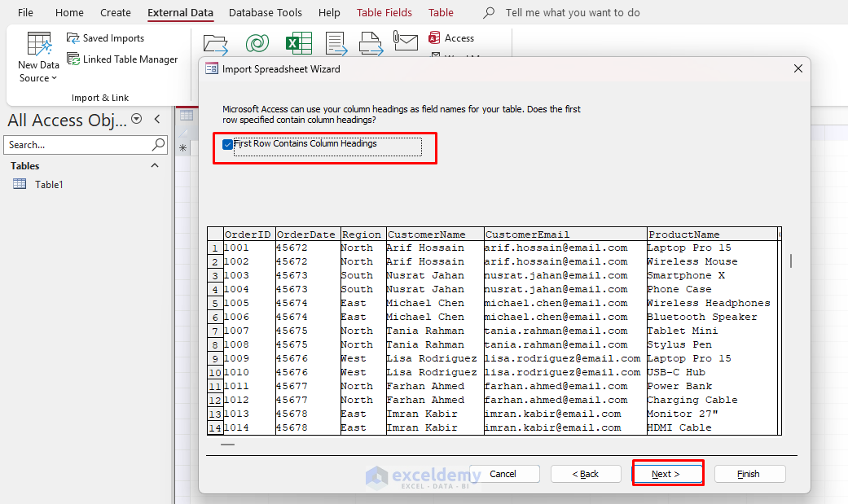
Task: Open the File tab
Action: pos(25,12)
